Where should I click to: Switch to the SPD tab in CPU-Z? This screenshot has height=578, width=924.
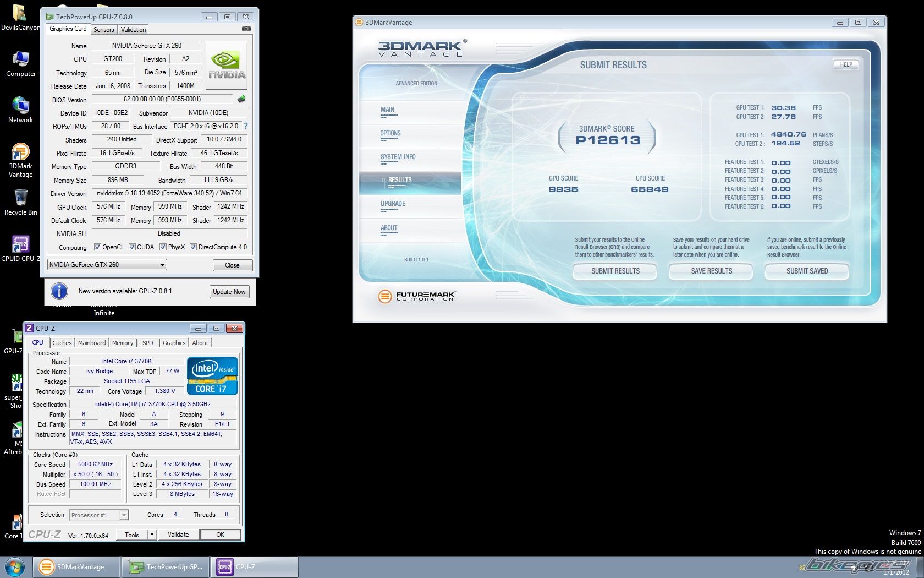148,343
